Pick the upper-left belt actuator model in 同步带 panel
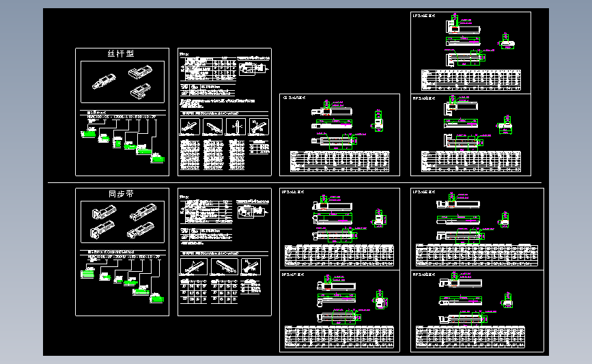Screen dimensions: 592x364 tap(104, 212)
